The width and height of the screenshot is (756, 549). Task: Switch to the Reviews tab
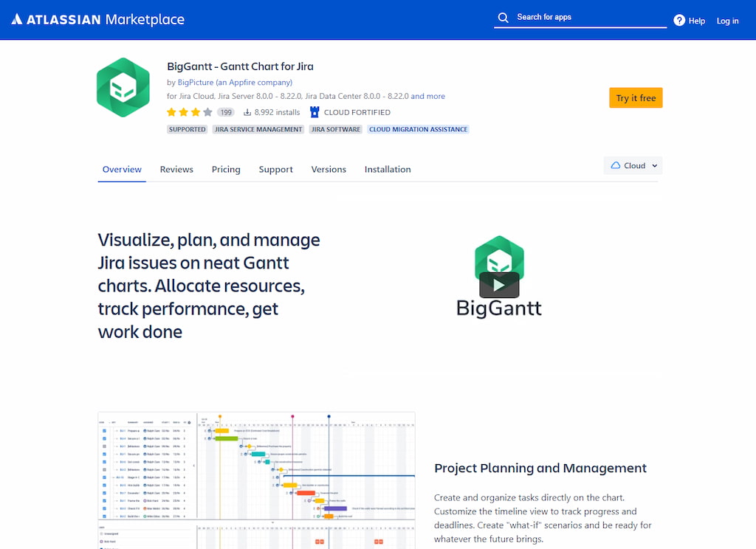(176, 169)
